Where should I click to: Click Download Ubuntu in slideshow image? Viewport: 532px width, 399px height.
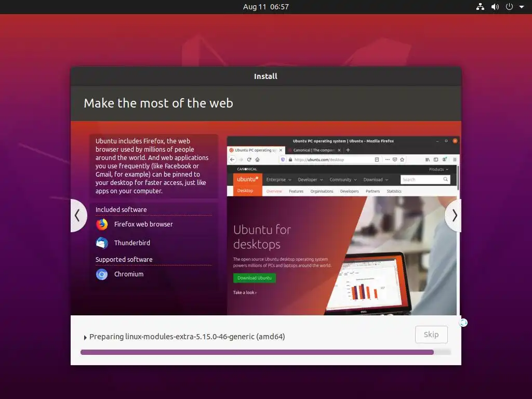click(x=255, y=278)
